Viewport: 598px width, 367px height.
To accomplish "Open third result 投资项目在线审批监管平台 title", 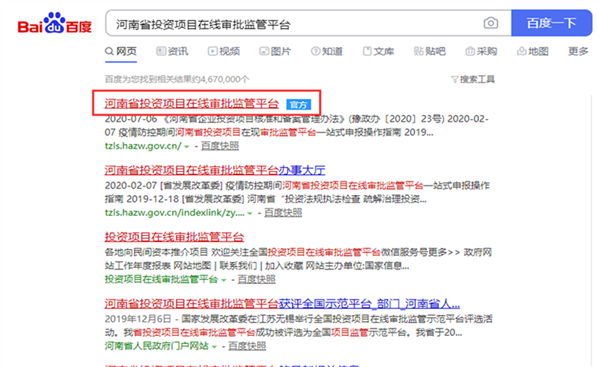I will point(174,237).
